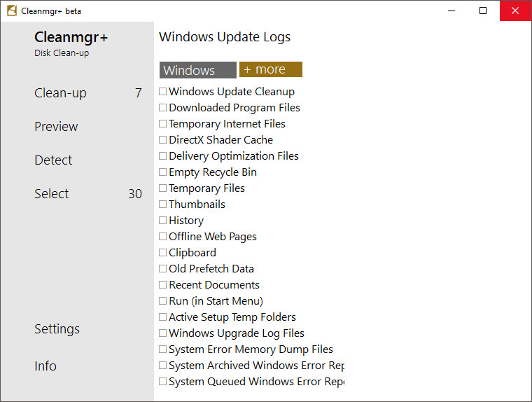
Task: Toggle Empty Recycle Bin checkbox
Action: tap(162, 172)
